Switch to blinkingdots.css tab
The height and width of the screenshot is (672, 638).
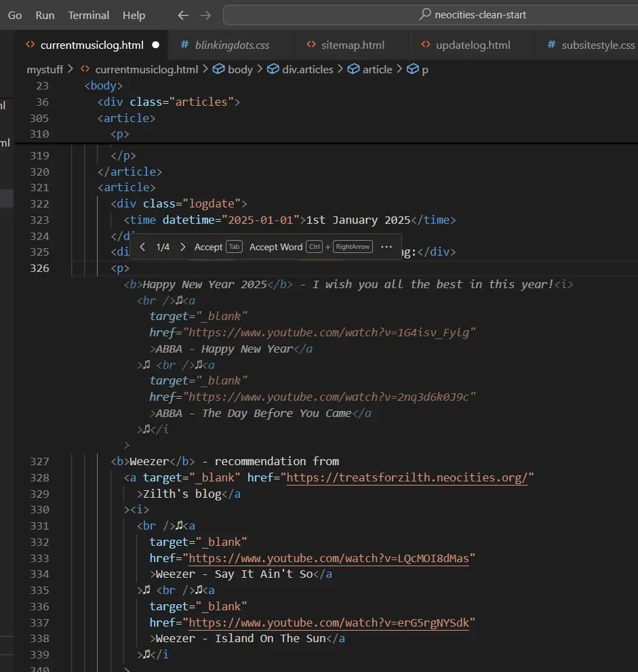coord(232,45)
